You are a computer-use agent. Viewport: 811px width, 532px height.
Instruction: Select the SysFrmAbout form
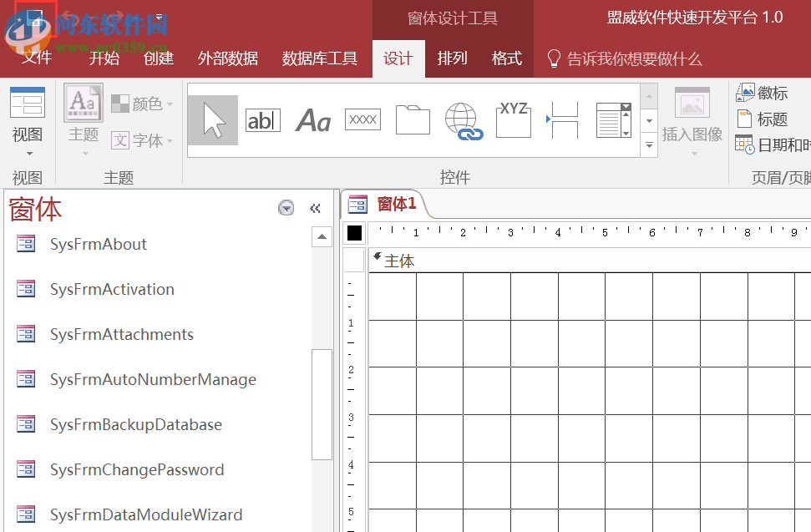coord(99,244)
